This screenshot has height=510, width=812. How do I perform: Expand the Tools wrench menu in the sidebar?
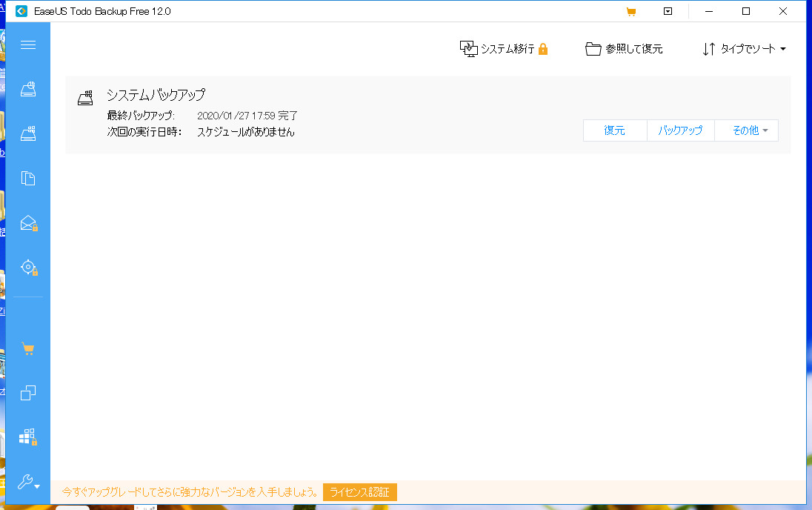point(28,483)
